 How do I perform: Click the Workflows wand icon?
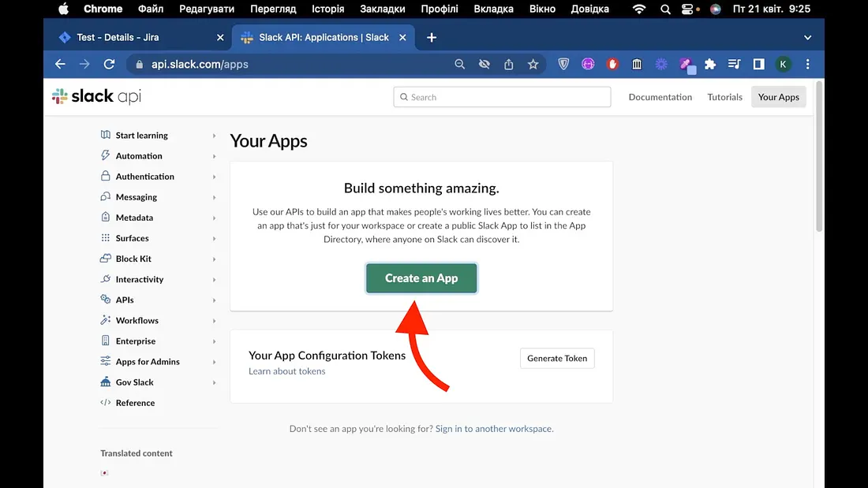pyautogui.click(x=105, y=320)
